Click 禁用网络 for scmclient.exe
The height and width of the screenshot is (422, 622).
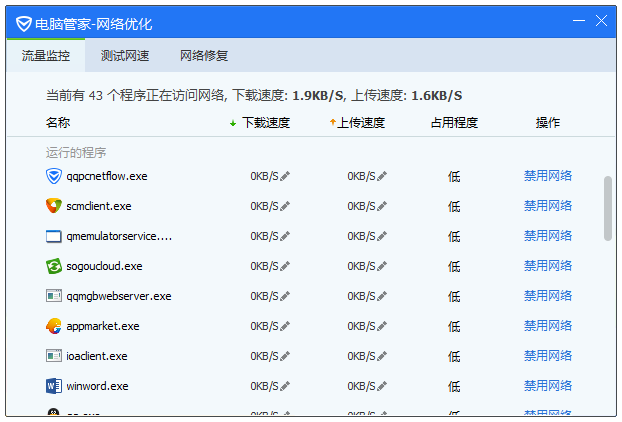pyautogui.click(x=548, y=206)
